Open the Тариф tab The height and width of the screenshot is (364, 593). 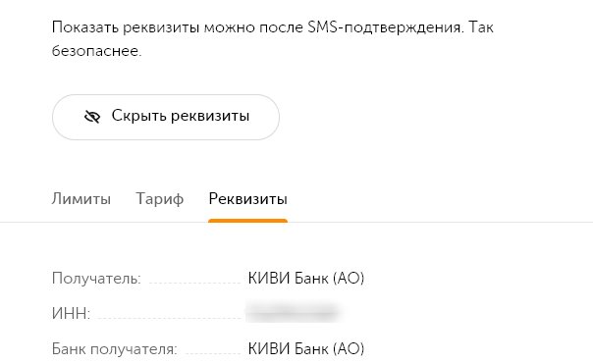pyautogui.click(x=160, y=199)
